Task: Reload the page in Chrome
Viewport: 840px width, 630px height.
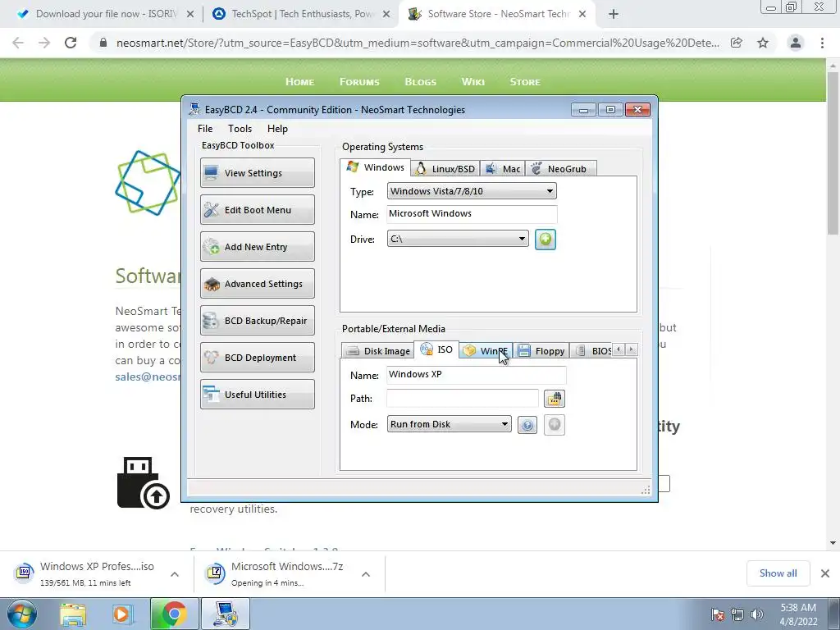Action: [x=71, y=43]
